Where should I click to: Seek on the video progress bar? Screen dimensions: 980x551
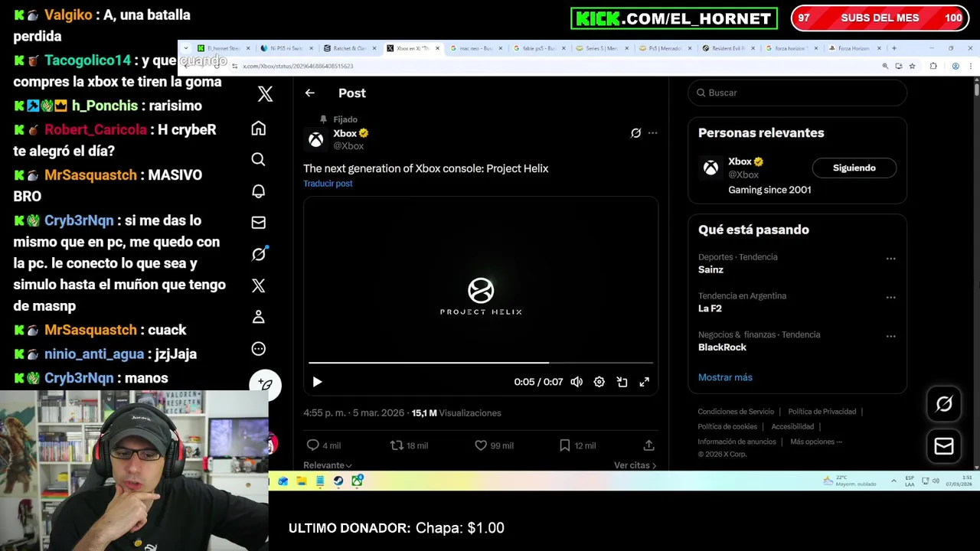tap(481, 363)
